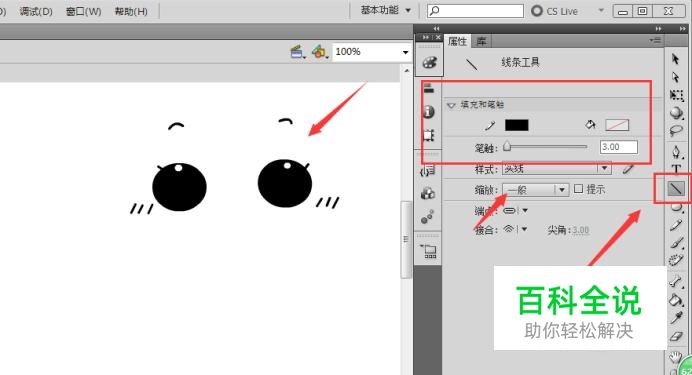Open the Transform panel icon

tap(429, 135)
